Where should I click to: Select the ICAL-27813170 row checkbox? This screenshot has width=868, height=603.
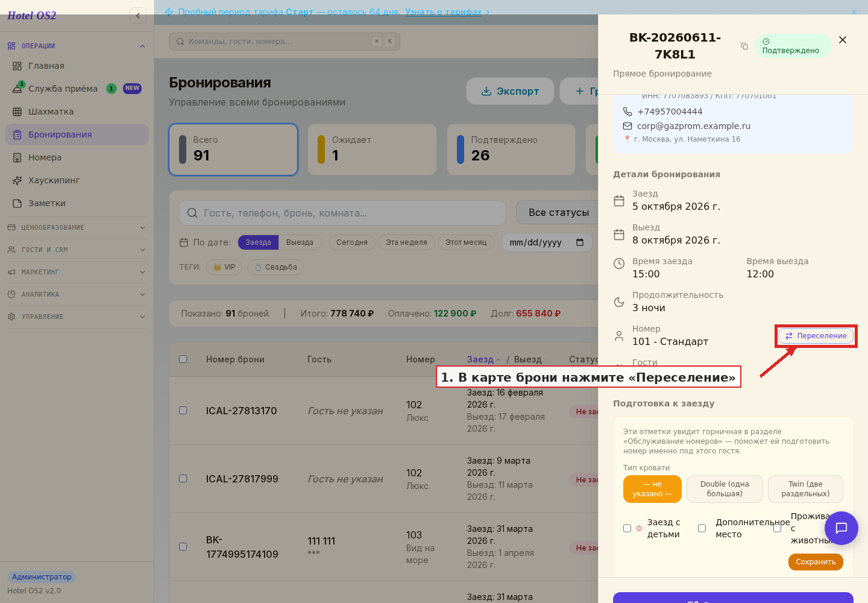[183, 410]
